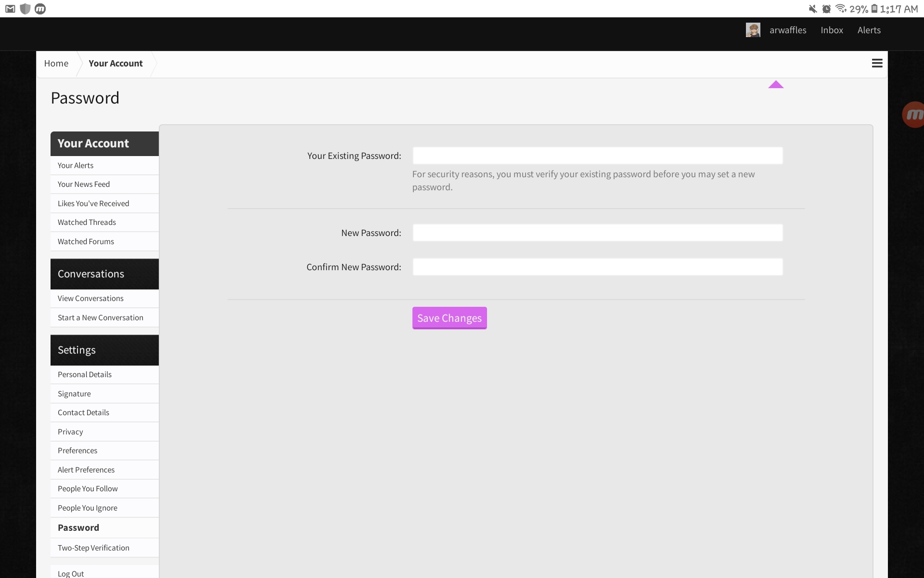Open People You Ignore

pyautogui.click(x=104, y=508)
